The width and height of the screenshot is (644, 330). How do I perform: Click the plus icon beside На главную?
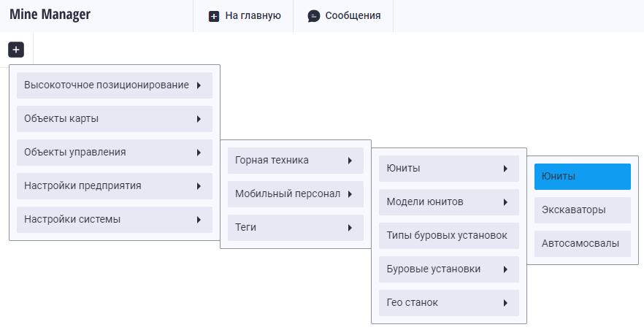[x=214, y=15]
